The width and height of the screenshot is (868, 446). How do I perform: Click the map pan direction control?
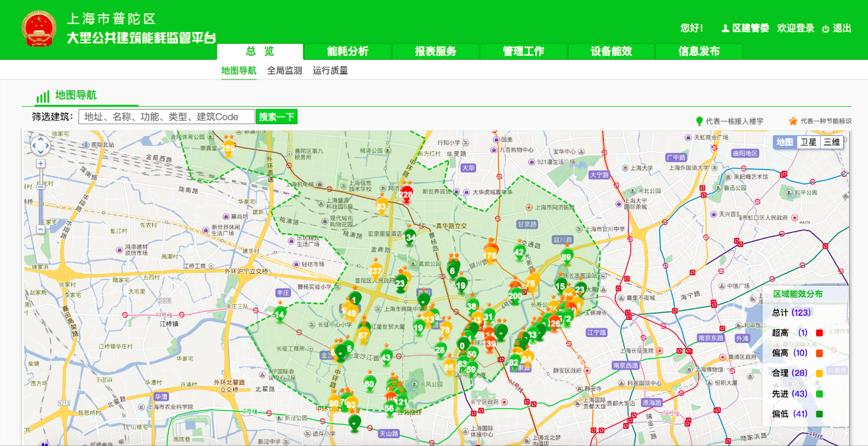point(41,145)
